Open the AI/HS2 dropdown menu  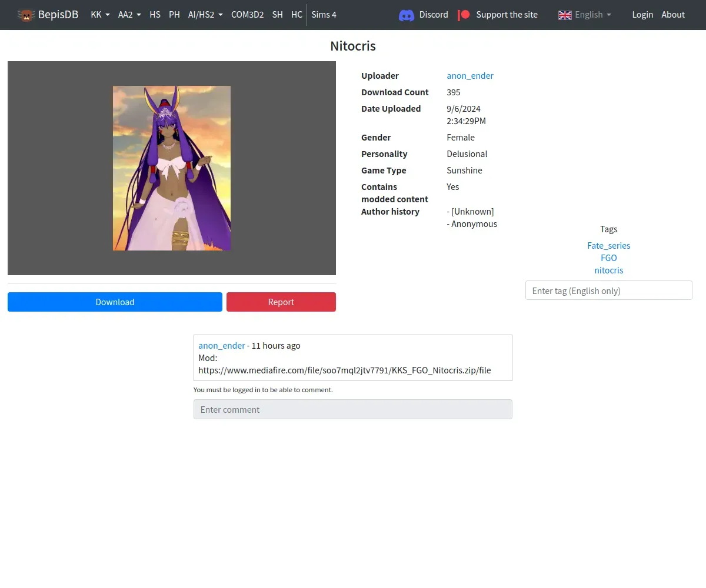point(205,15)
